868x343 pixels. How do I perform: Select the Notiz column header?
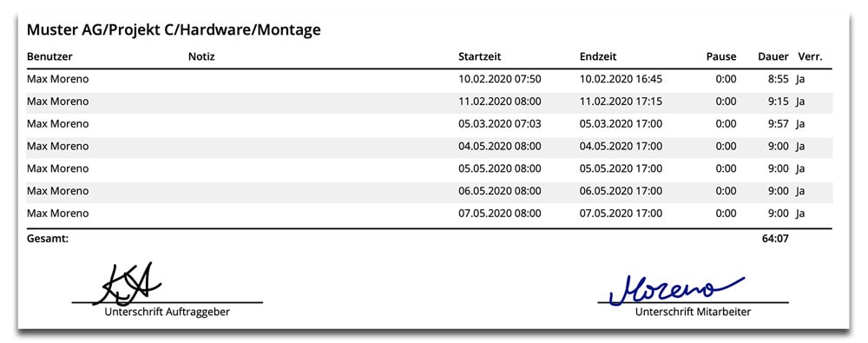pyautogui.click(x=201, y=56)
